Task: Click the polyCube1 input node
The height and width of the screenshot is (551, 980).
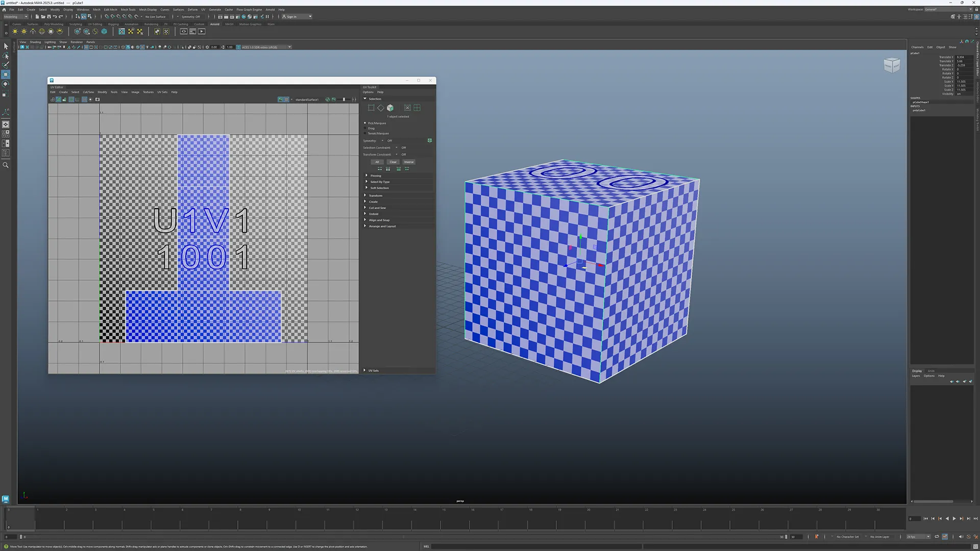Action: point(919,110)
